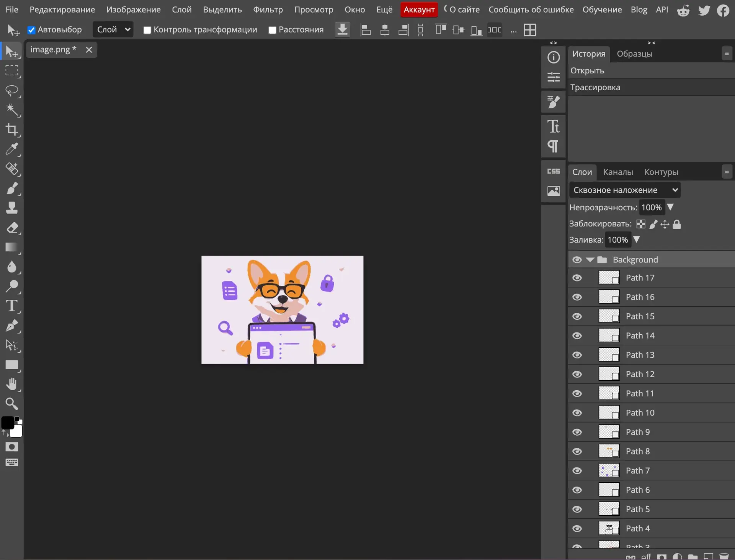Open the Заливка slider arrow
The image size is (735, 560).
[637, 239]
